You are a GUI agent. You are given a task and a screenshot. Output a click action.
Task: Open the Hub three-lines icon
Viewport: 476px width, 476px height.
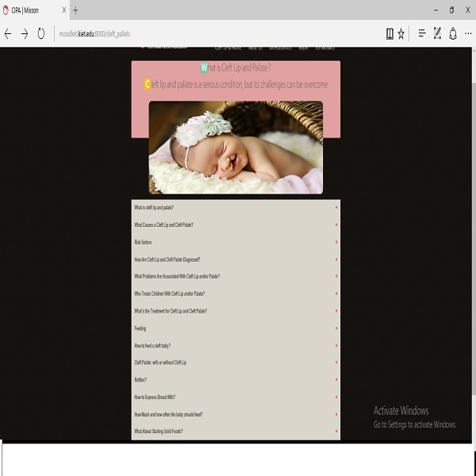pos(422,33)
